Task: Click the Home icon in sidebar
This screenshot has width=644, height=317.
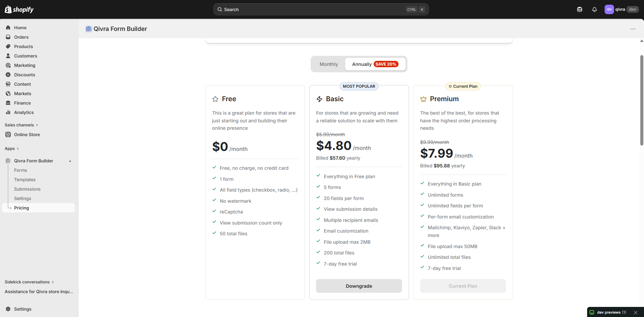Action: [x=8, y=28]
